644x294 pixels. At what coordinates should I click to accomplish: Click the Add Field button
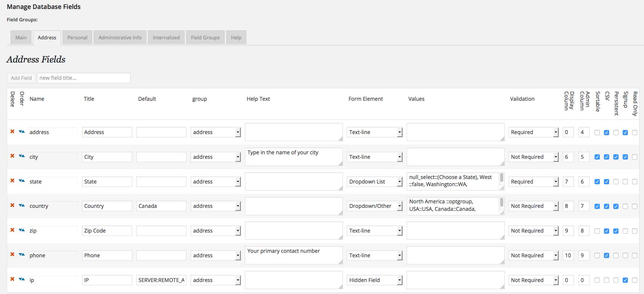21,78
